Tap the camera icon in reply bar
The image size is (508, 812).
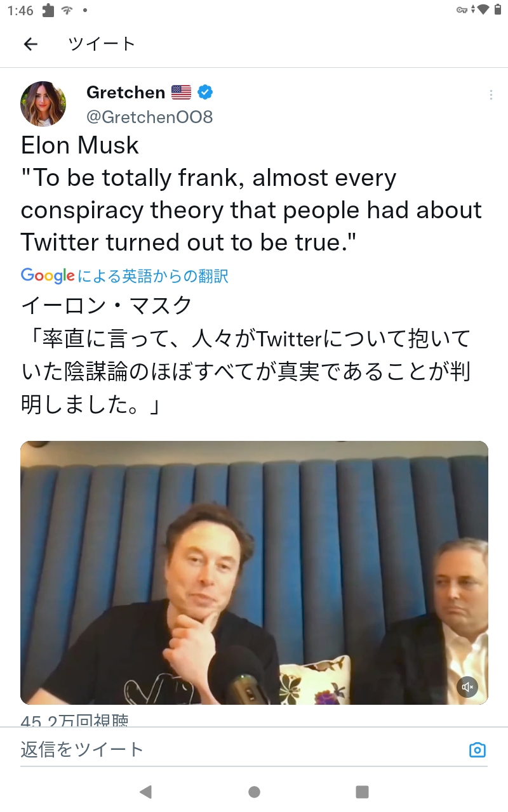point(477,750)
